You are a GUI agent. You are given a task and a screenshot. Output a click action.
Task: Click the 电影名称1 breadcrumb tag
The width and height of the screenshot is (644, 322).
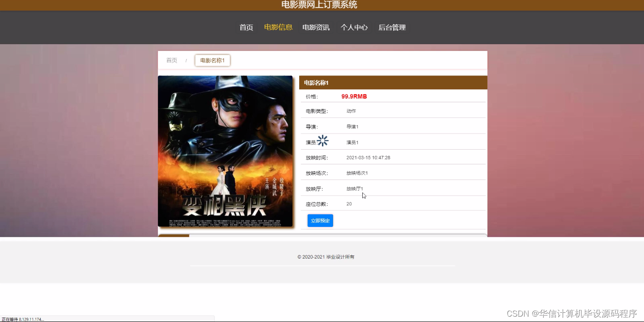(x=212, y=60)
